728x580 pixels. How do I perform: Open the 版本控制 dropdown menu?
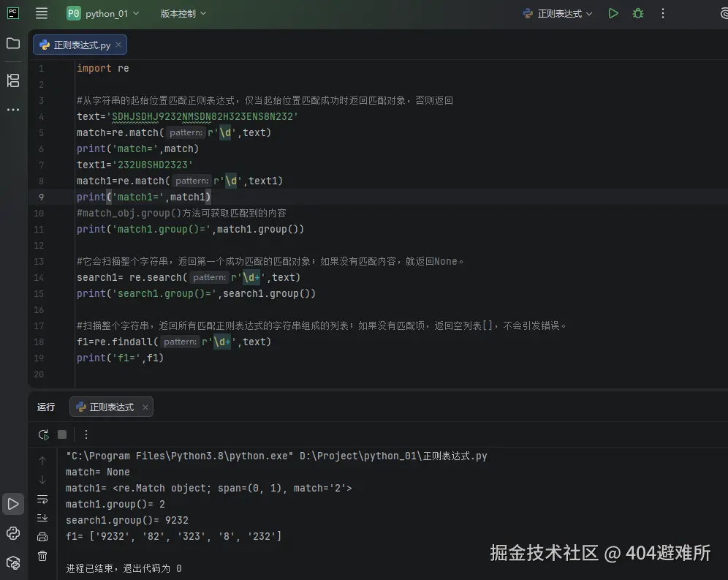click(183, 13)
